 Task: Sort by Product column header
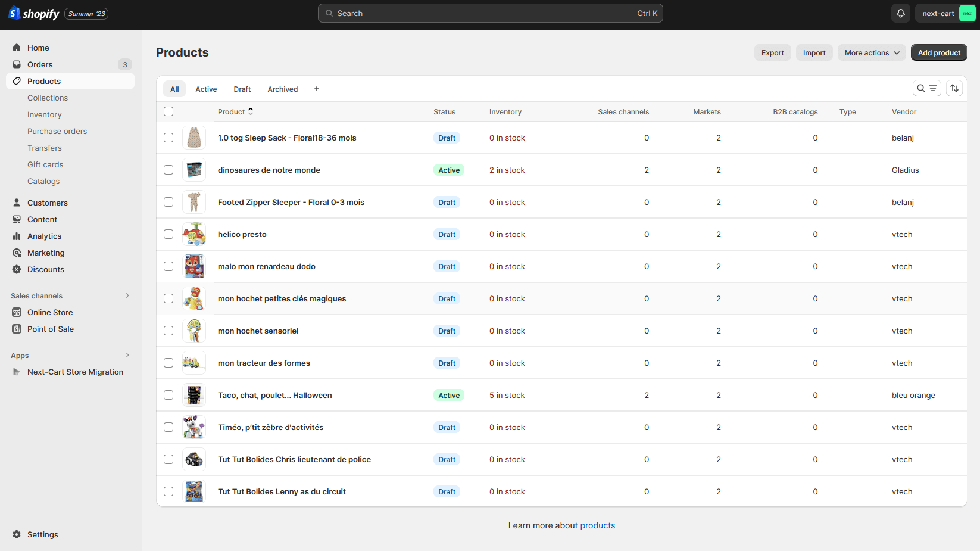click(236, 111)
